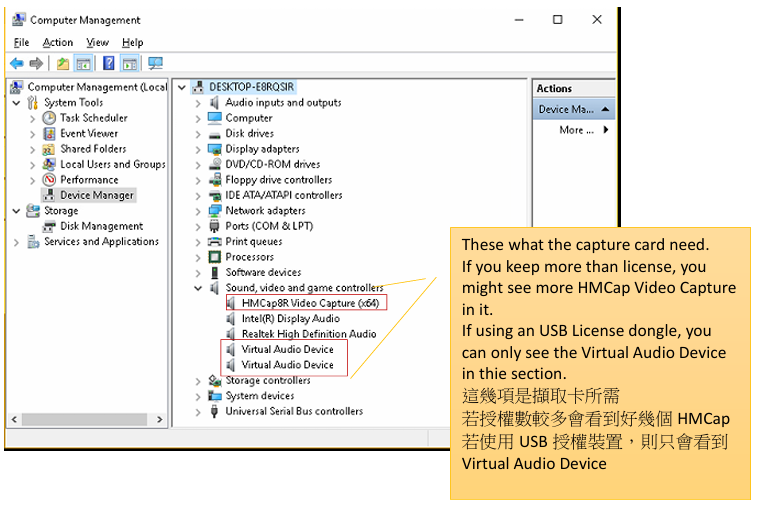Select Realtek High Definition Audio device
Viewport: 765px width, 518px height.
[x=309, y=334]
